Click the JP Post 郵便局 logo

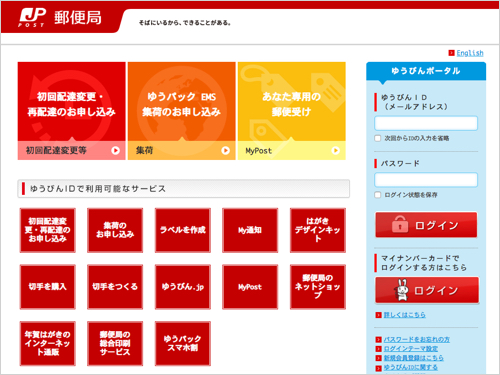coord(60,17)
